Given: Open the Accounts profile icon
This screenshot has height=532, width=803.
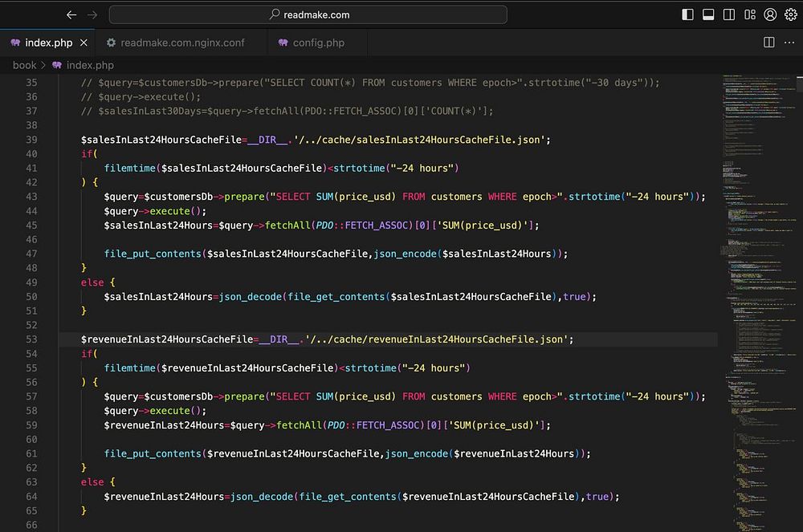Looking at the screenshot, I should click(771, 14).
